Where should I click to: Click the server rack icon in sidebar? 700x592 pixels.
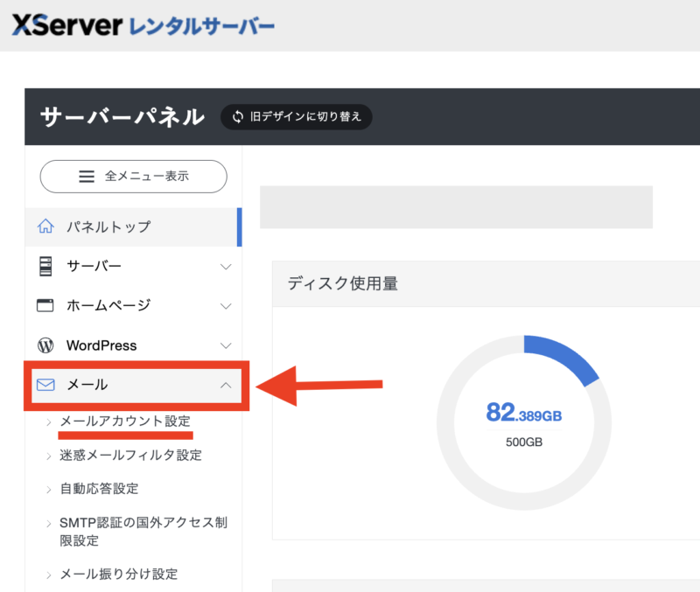tap(45, 266)
